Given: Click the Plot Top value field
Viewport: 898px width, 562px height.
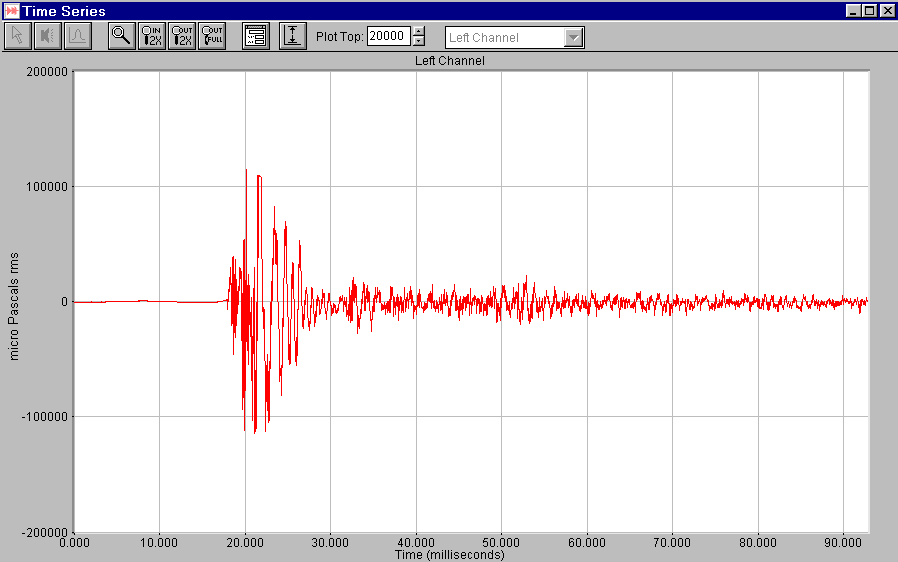Looking at the screenshot, I should click(x=388, y=36).
